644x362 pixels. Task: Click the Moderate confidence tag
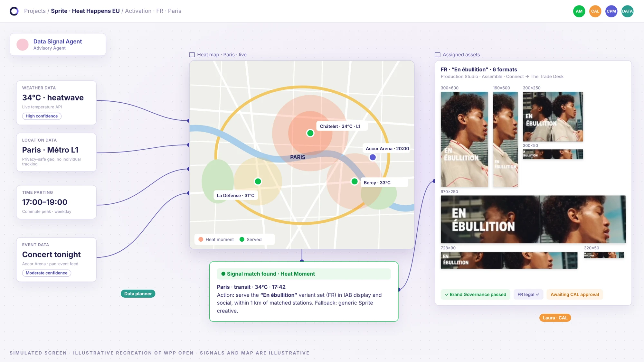coord(47,273)
